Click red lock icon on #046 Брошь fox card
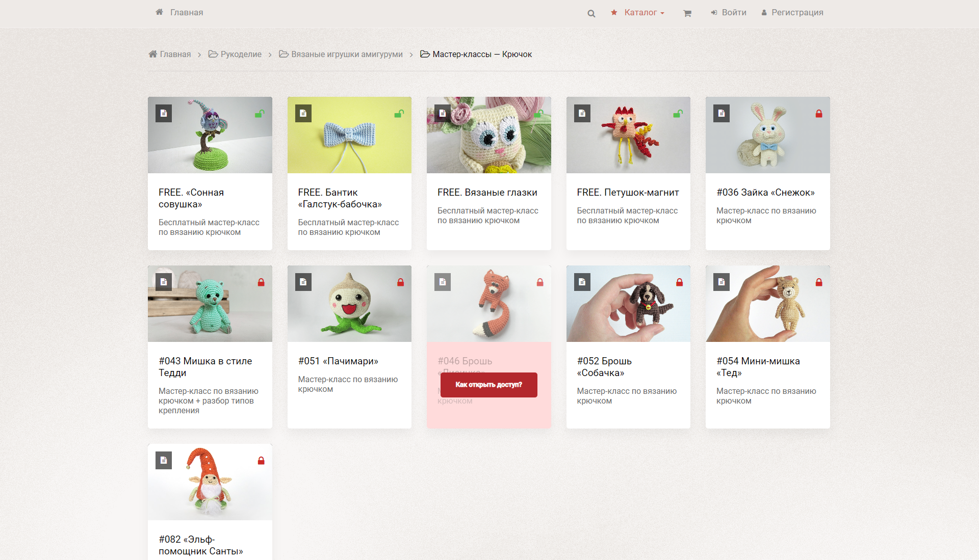Viewport: 979px width, 560px height. click(540, 282)
